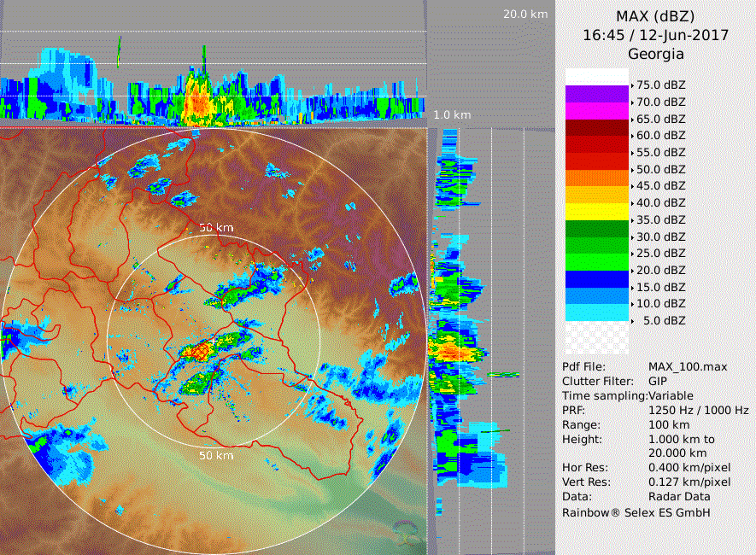
Task: Click the lower 50 km range ring label
Action: [x=216, y=456]
